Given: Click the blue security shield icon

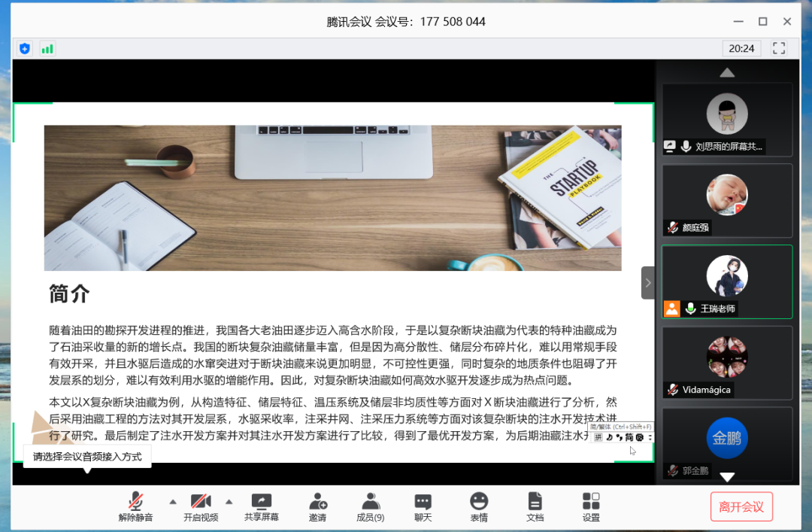Looking at the screenshot, I should pyautogui.click(x=25, y=49).
